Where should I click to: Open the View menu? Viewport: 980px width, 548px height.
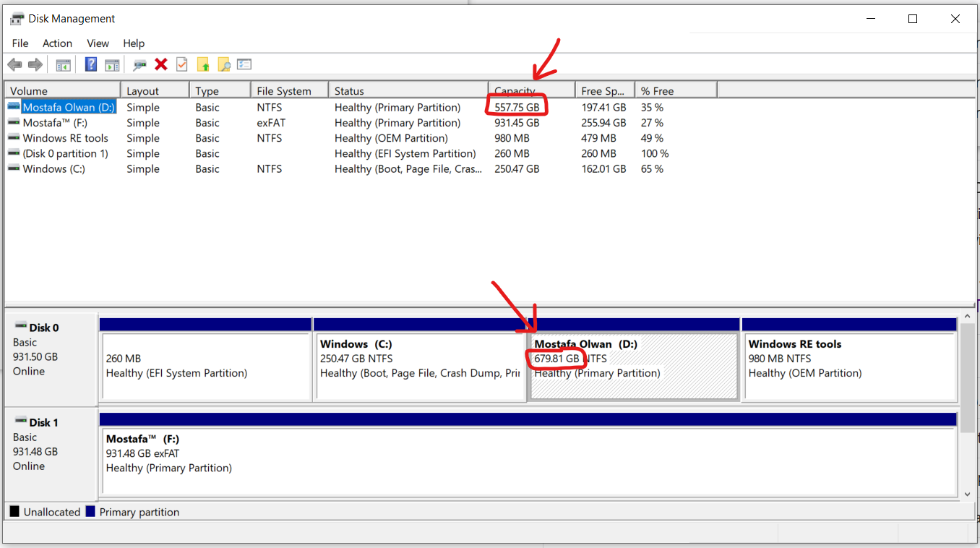(x=98, y=43)
